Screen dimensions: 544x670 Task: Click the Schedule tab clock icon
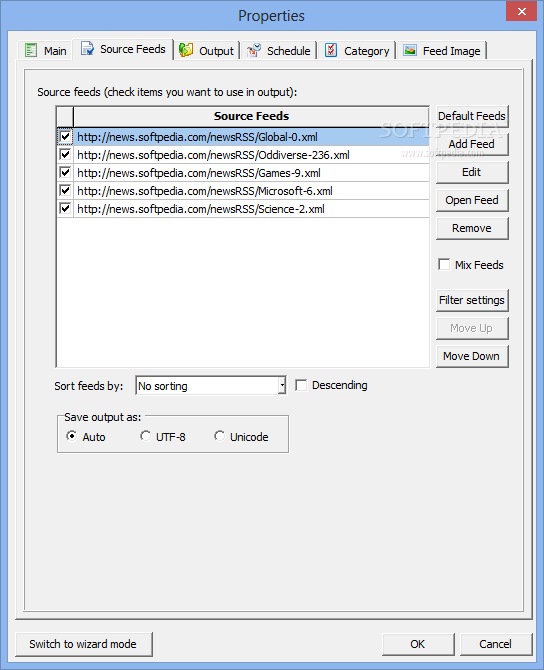click(x=254, y=50)
